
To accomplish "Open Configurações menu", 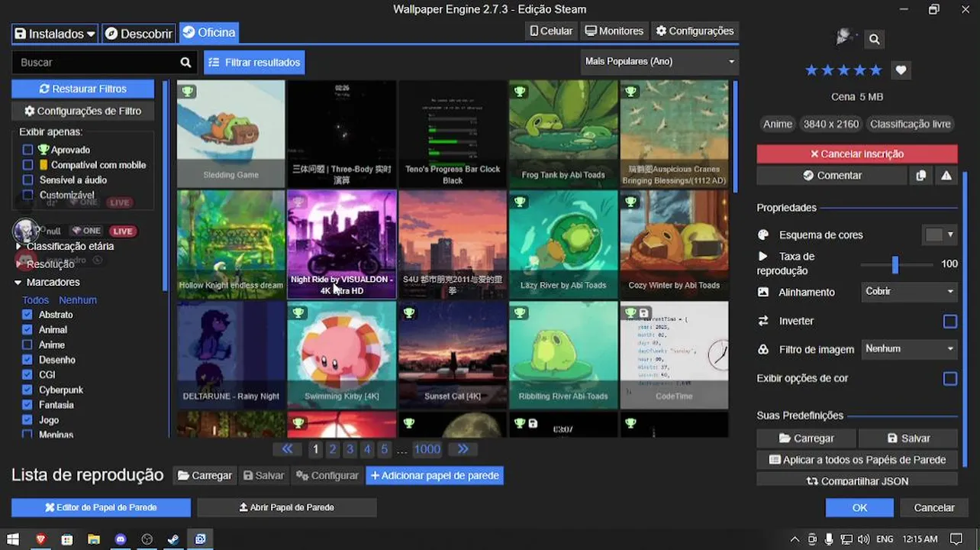I will tap(695, 31).
